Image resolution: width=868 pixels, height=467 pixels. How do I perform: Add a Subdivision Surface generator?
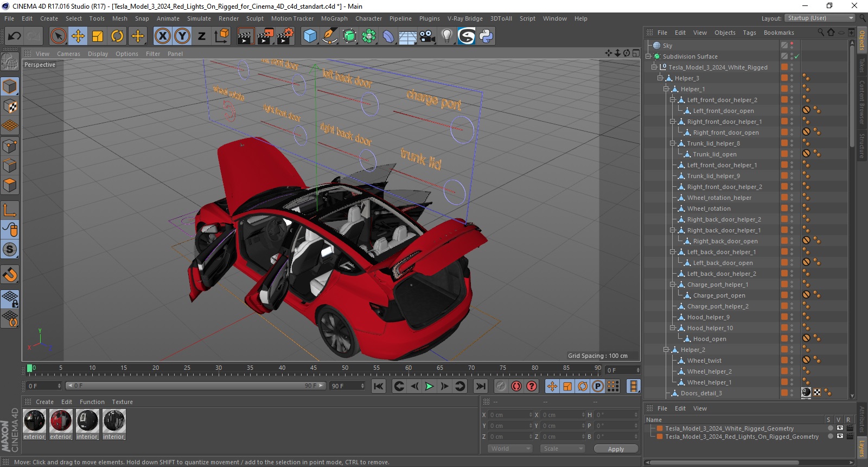tap(349, 36)
